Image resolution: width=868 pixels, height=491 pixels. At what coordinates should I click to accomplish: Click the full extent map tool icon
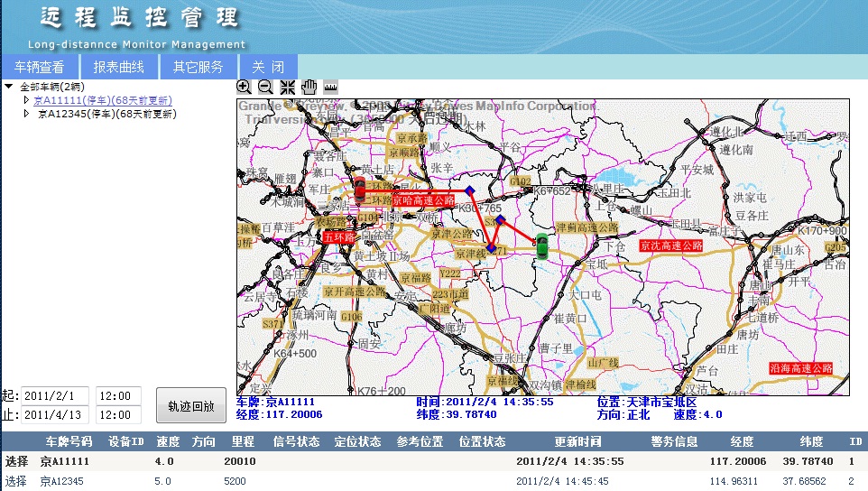[x=287, y=87]
